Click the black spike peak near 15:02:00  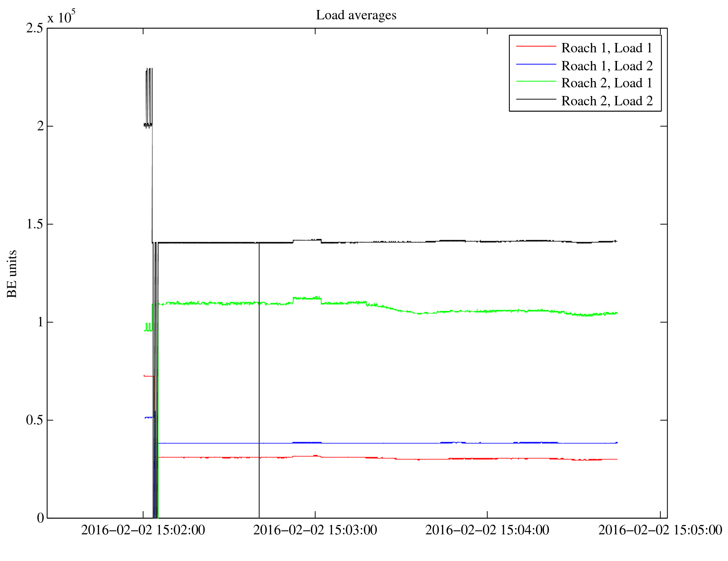point(149,69)
